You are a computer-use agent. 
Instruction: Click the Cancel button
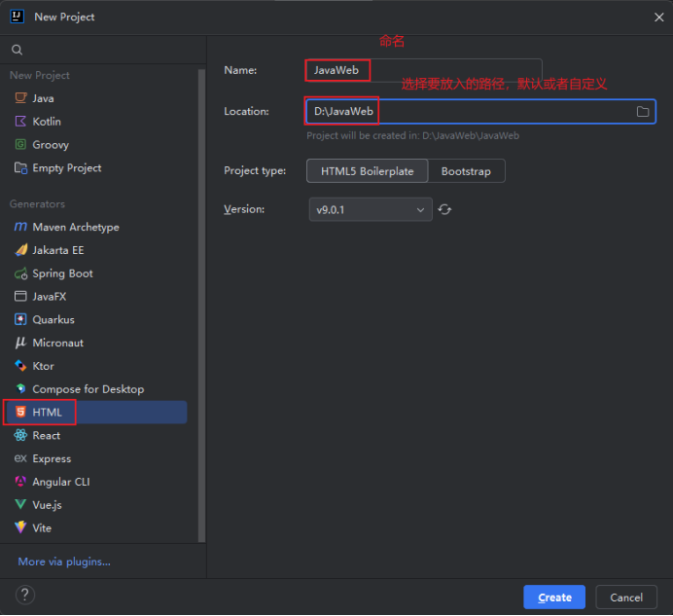626,598
